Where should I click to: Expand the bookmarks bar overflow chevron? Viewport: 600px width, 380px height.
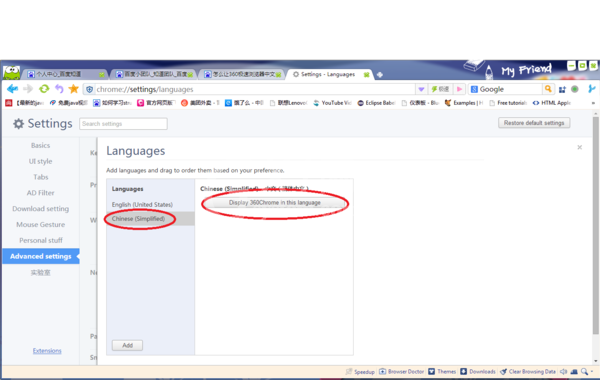coord(593,103)
